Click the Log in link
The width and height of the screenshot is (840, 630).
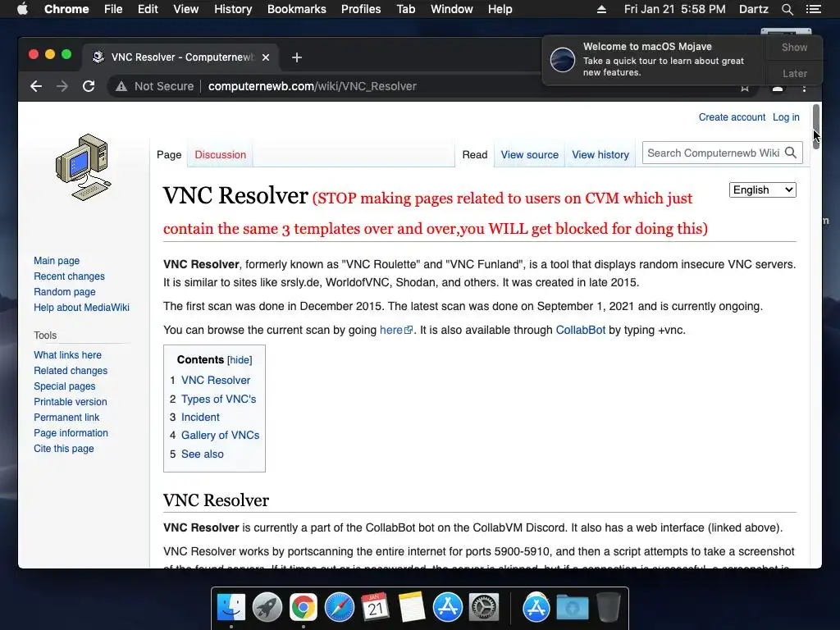pos(786,117)
